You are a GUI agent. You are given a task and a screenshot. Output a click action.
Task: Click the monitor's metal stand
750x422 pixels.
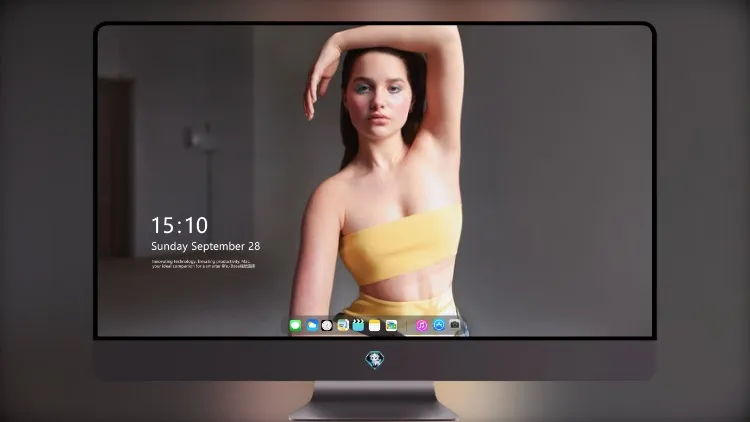point(374,401)
